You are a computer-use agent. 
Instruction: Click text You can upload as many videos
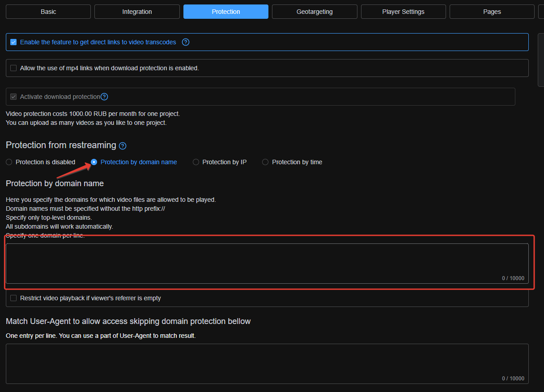coord(86,123)
